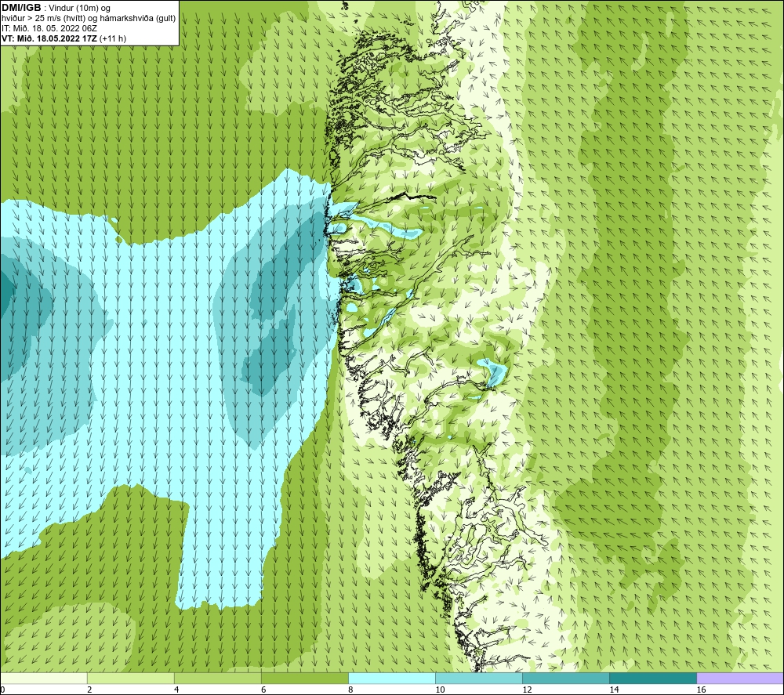Click the 'IT: Mið. 18. 05. 2022 06Z' line

click(49, 28)
